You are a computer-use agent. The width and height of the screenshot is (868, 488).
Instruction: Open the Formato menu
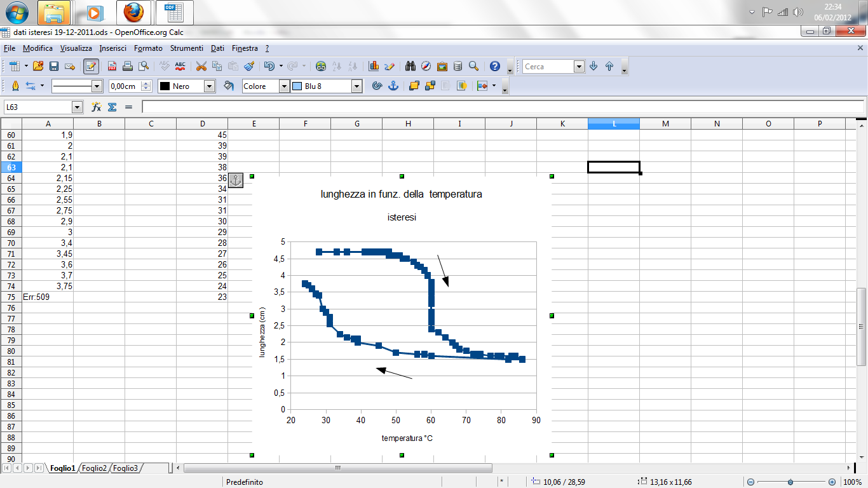point(148,48)
